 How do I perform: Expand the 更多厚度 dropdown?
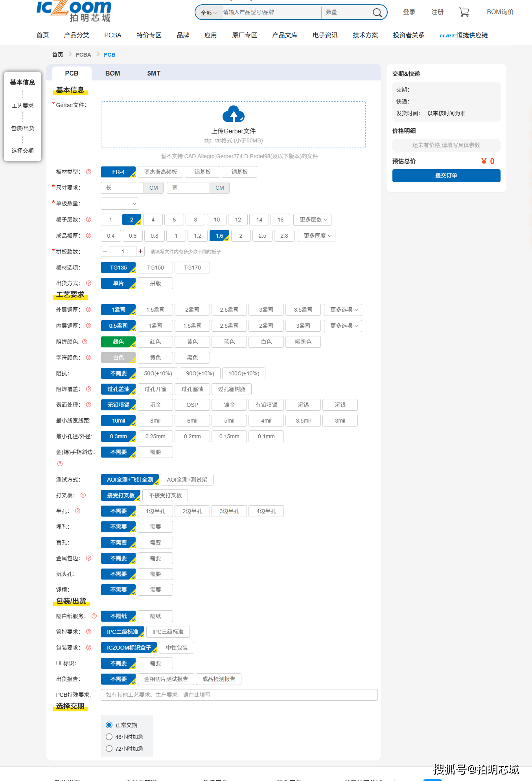pyautogui.click(x=317, y=236)
